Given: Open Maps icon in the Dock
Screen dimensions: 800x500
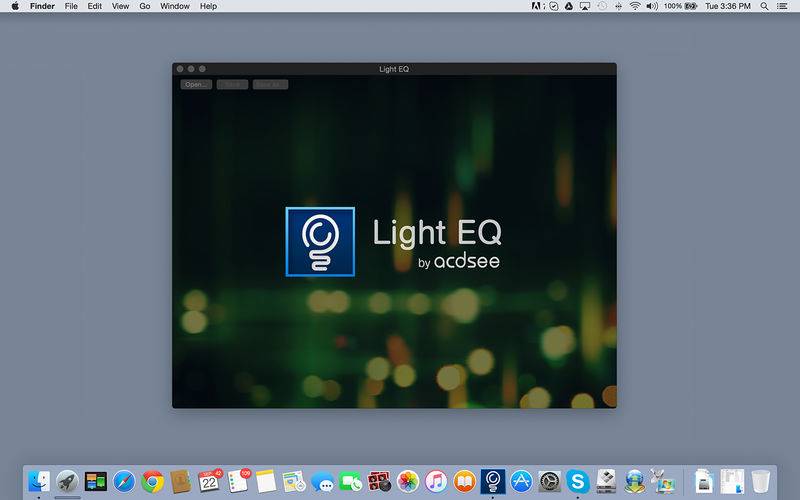Looking at the screenshot, I should pyautogui.click(x=294, y=481).
